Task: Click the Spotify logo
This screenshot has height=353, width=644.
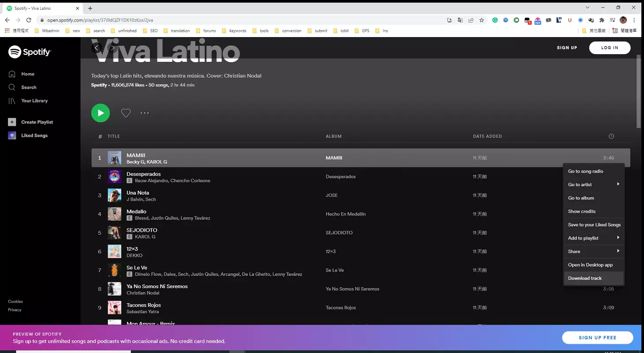Action: tap(29, 52)
